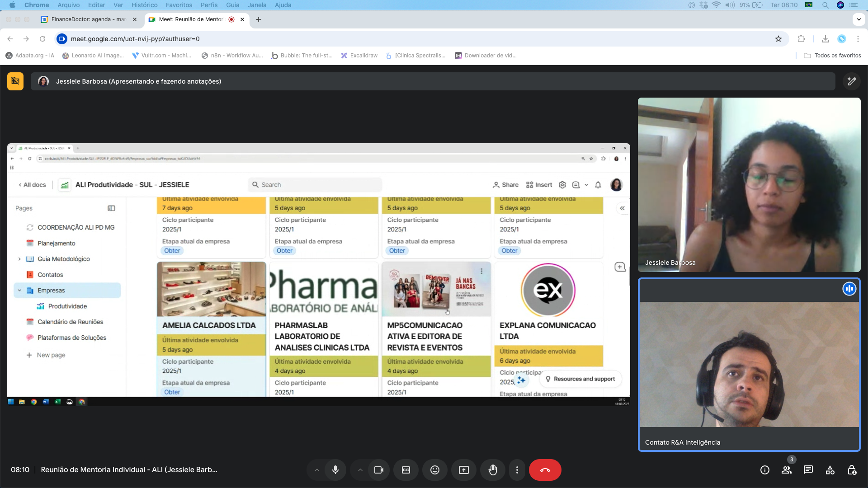
Task: Open the meeting details info icon
Action: point(764,470)
